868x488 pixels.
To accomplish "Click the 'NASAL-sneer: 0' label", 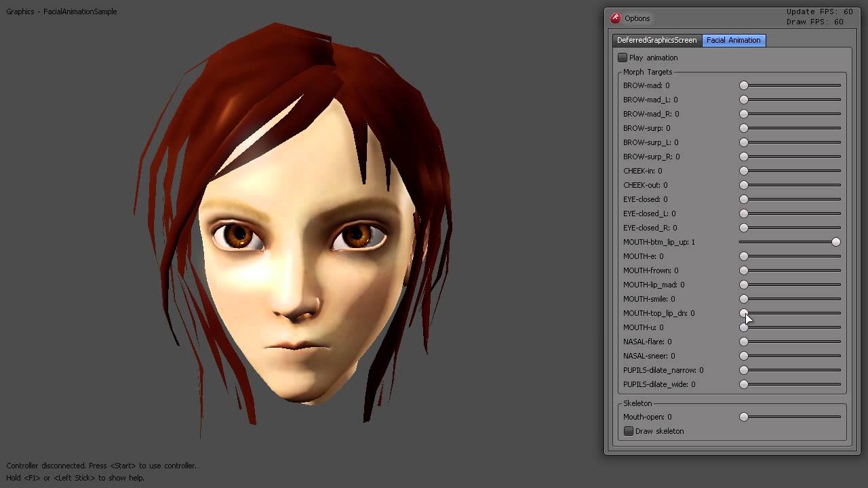I will (649, 356).
